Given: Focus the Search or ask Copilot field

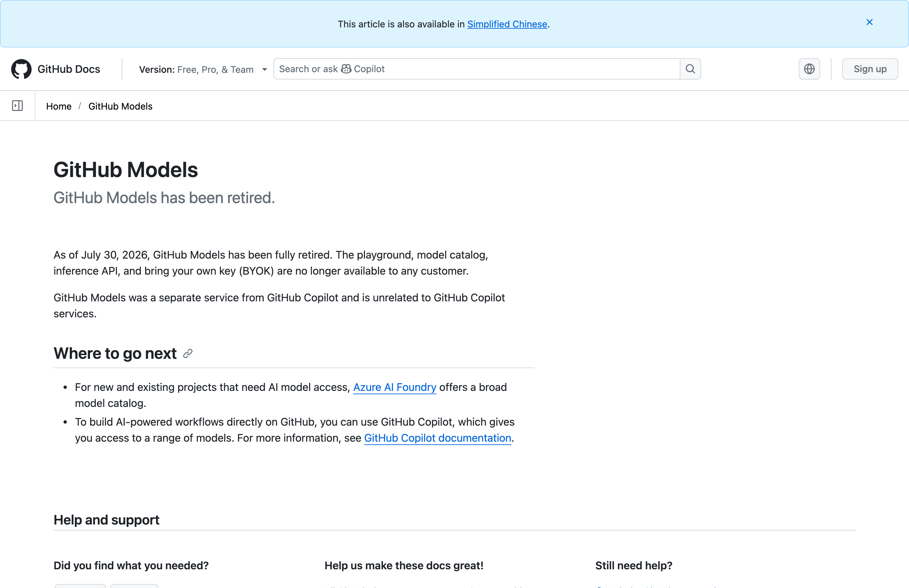Looking at the screenshot, I should tap(477, 69).
